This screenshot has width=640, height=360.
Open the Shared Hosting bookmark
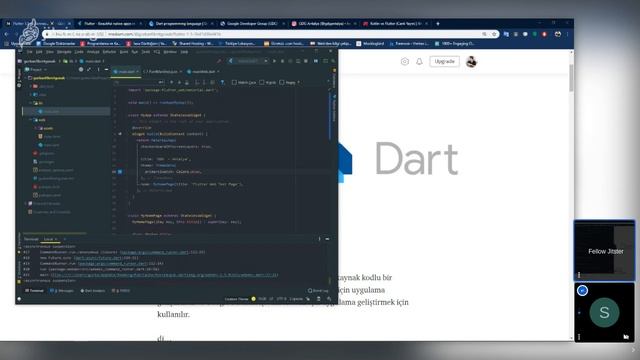pyautogui.click(x=193, y=43)
